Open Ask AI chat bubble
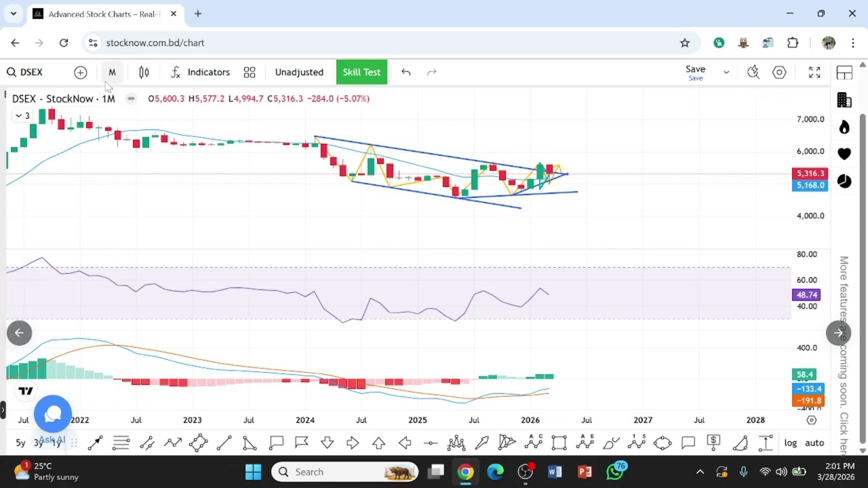Screen dimensions: 868x488 tap(53, 414)
